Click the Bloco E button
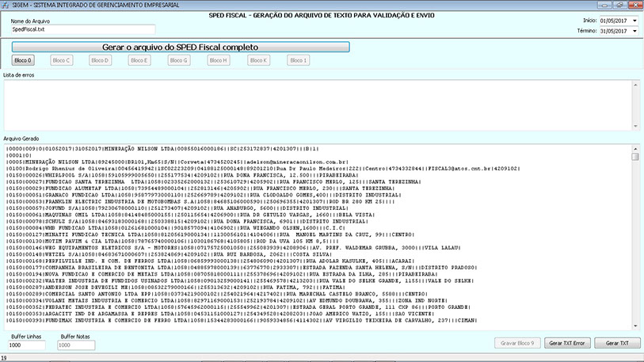Image resolution: width=644 pixels, height=362 pixels. (x=140, y=60)
